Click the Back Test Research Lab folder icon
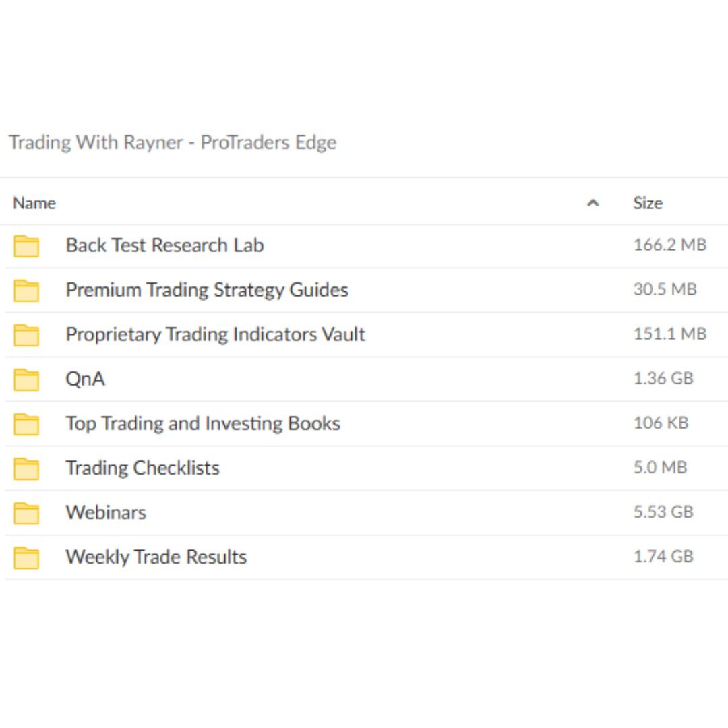This screenshot has width=728, height=728. click(26, 245)
